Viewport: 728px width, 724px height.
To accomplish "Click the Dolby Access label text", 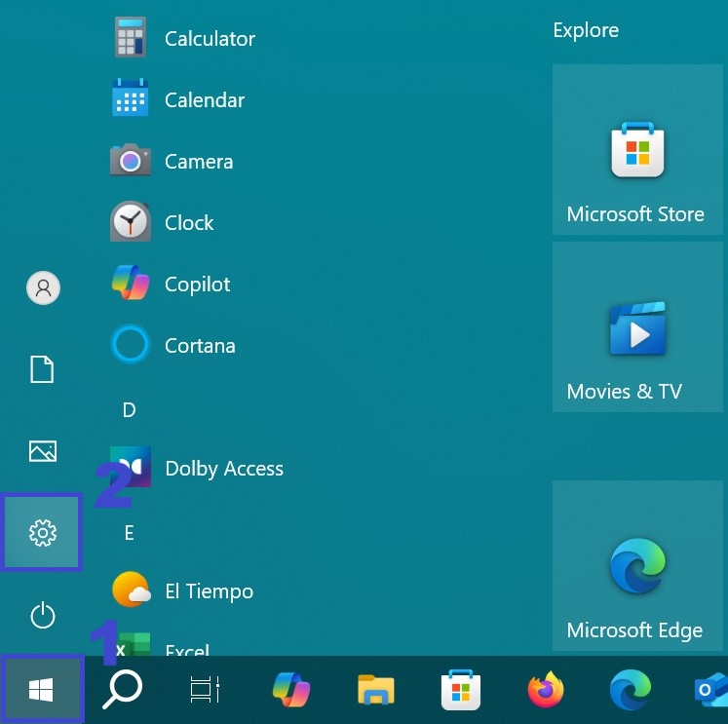I will [x=224, y=469].
